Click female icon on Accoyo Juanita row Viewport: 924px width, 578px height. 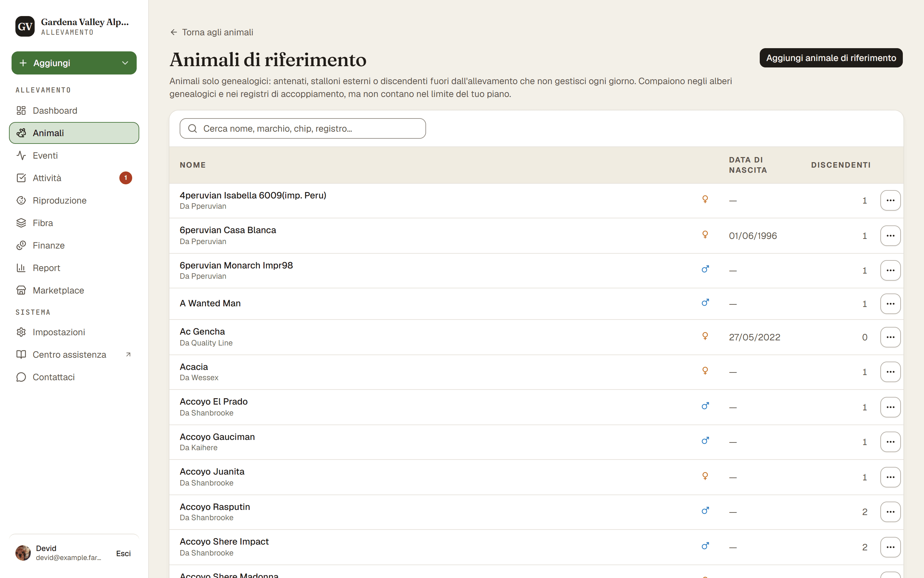tap(705, 476)
